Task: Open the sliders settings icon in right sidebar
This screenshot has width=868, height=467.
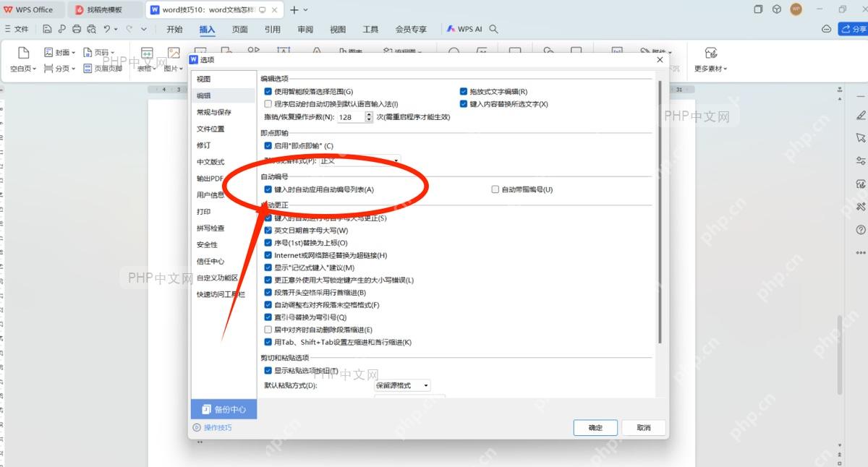Action: pos(861,160)
